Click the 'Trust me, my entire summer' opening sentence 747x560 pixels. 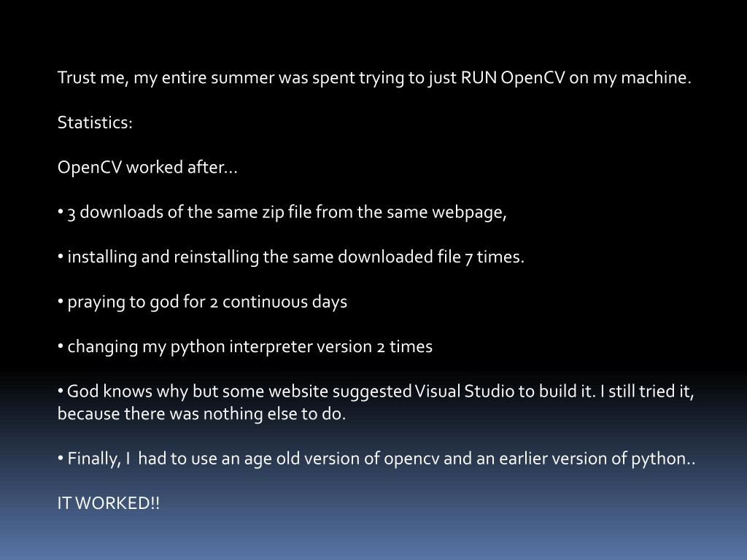pyautogui.click(x=374, y=77)
